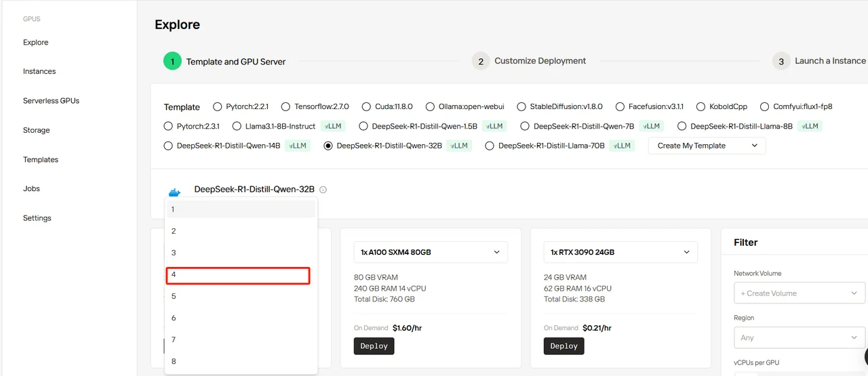Image resolution: width=868 pixels, height=376 pixels.
Task: Choose option 3 in GPU count list
Action: coord(241,253)
